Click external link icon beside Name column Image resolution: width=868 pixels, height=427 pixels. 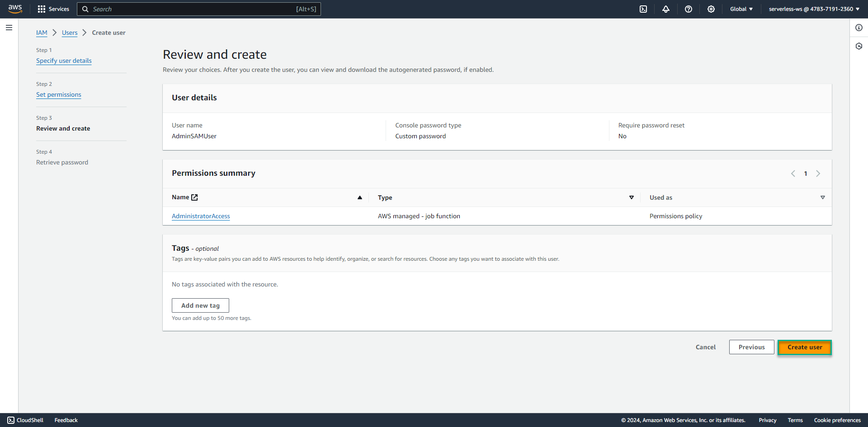click(x=194, y=197)
